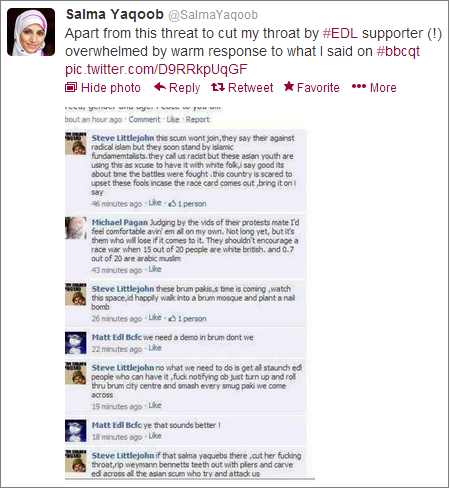Open the pic.twitter.com/D9RRkpUqGF link
The width and height of the screenshot is (450, 489).
click(156, 69)
